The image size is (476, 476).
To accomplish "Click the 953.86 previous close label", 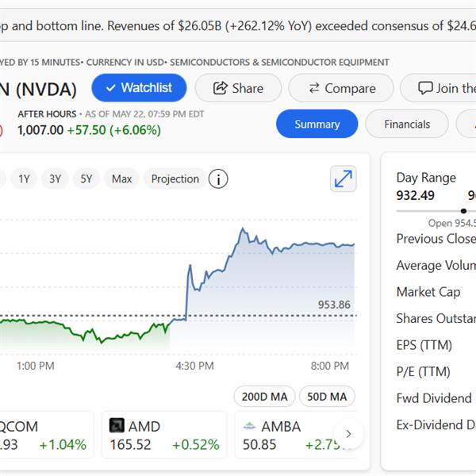I will [x=334, y=305].
